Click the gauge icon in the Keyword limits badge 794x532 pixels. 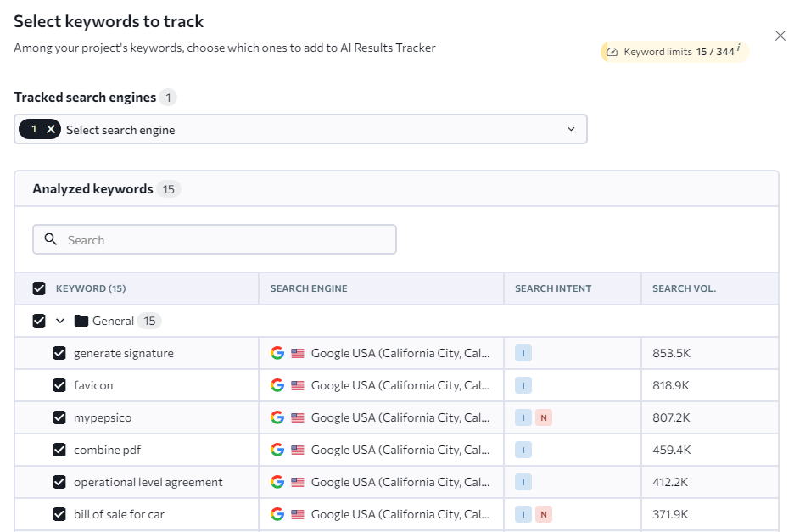[x=612, y=52]
